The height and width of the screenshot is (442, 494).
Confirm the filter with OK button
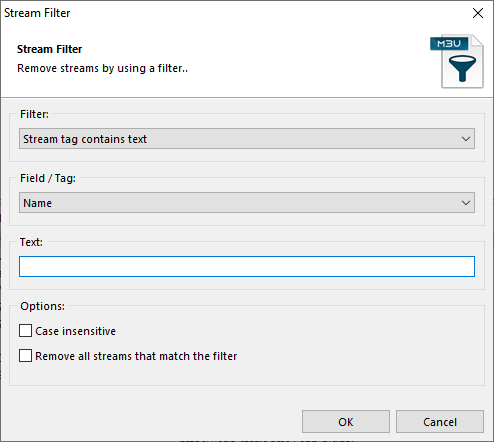tap(346, 422)
